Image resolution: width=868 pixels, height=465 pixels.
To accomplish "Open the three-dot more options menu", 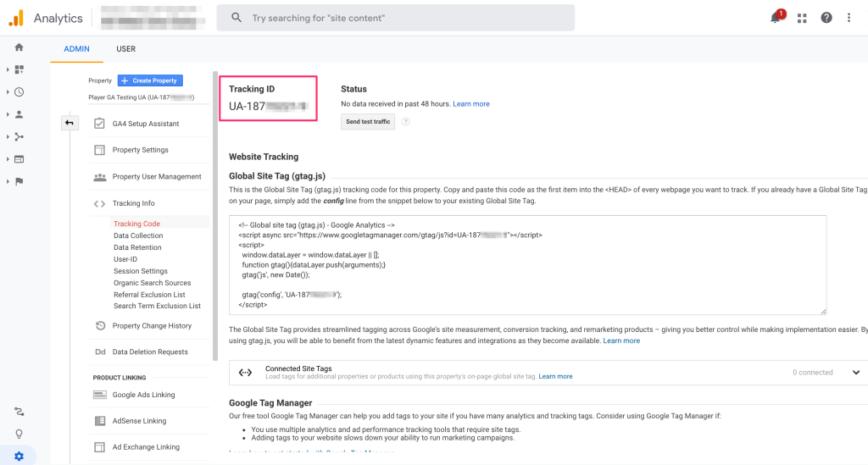I will [x=849, y=18].
